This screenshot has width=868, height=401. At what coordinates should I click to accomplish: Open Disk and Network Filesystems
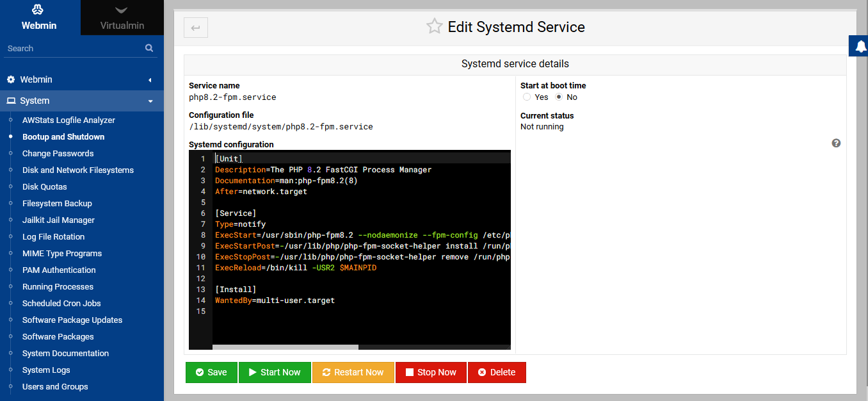pos(78,170)
